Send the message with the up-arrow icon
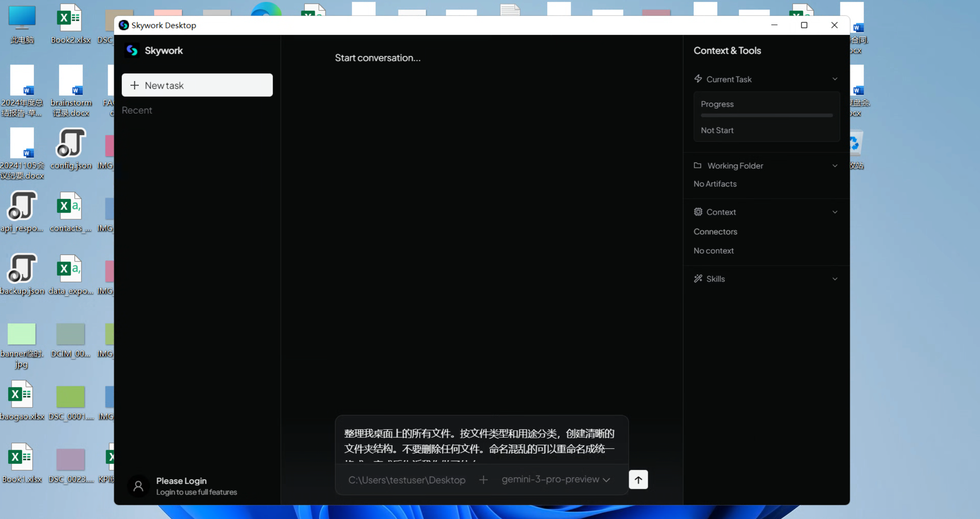 tap(638, 480)
